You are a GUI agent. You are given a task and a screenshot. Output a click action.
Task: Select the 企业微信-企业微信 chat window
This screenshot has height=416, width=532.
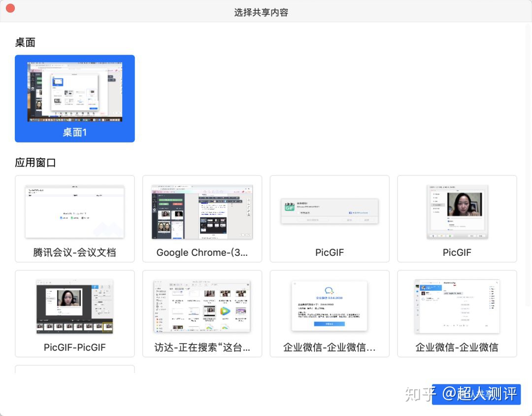pos(457,313)
